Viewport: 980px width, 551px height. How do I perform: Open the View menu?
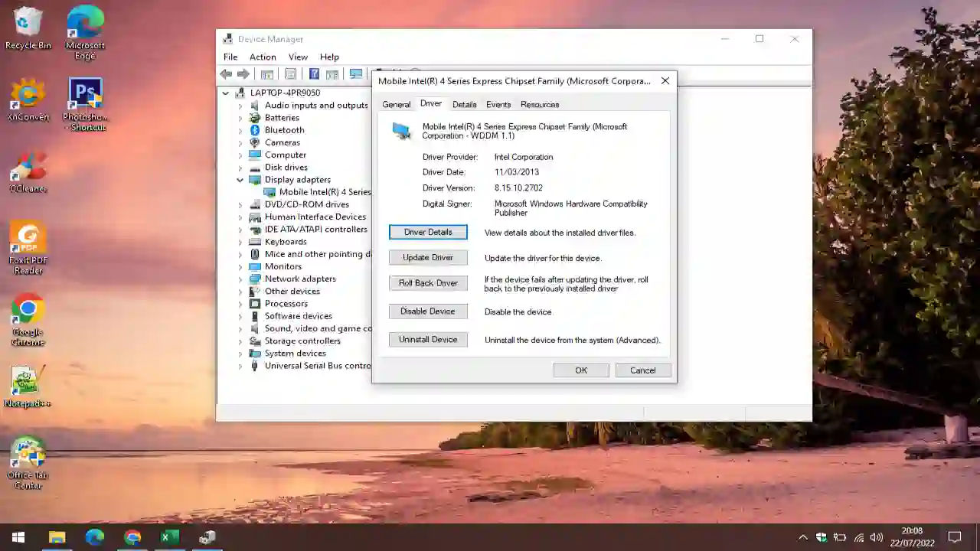click(x=298, y=57)
